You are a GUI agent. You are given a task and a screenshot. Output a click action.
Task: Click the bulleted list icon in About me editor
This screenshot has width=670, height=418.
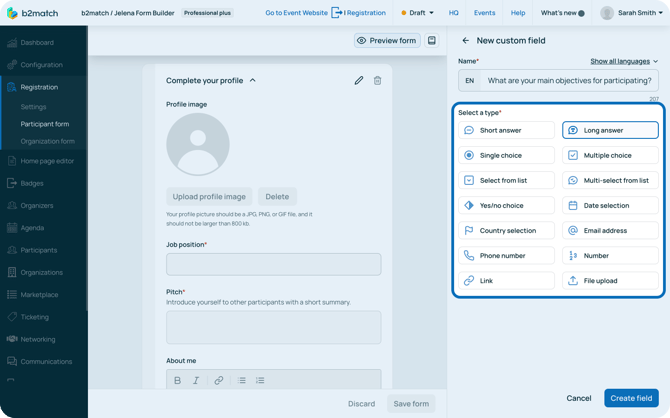tap(241, 380)
